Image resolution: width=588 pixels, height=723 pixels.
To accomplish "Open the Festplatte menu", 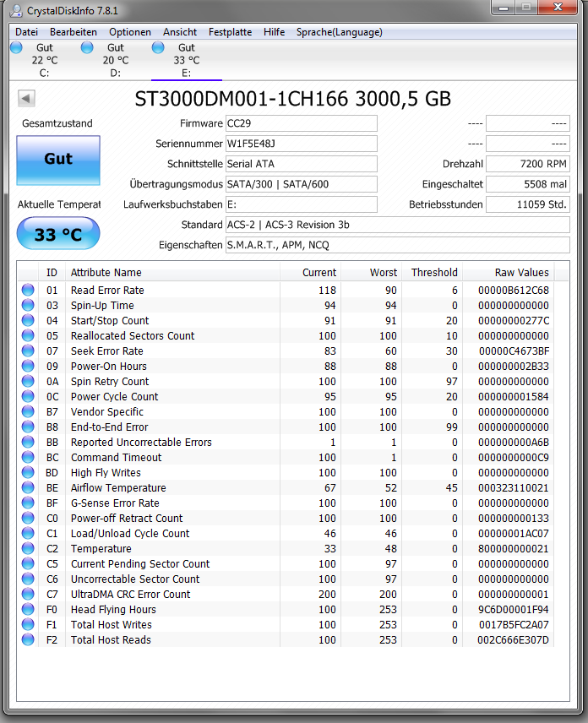I will [x=230, y=32].
